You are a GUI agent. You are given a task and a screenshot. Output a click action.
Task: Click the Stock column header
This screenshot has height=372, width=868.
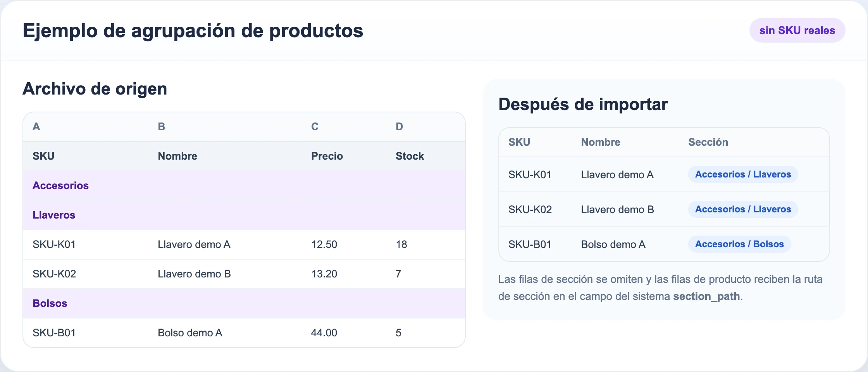coord(410,156)
